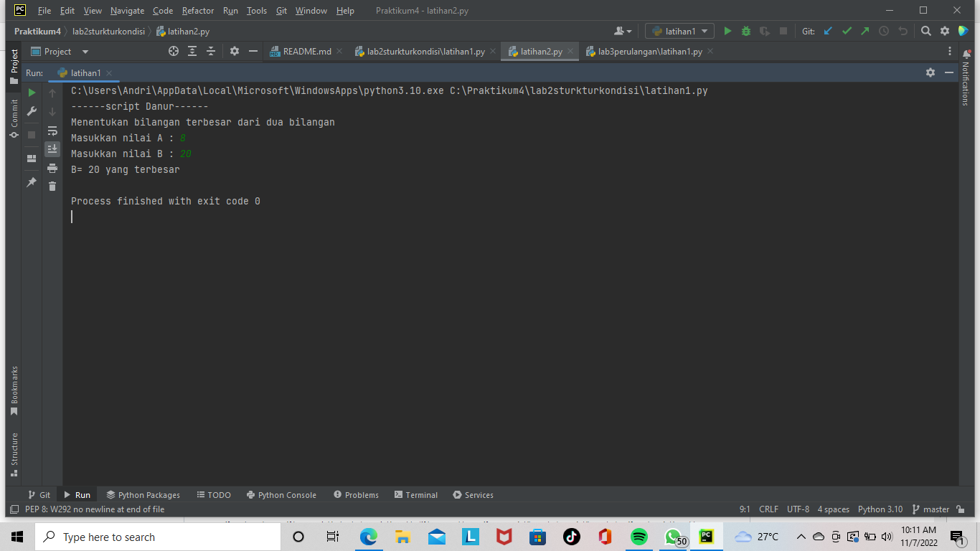
Task: Open IDE settings via gear icon
Action: [x=943, y=31]
